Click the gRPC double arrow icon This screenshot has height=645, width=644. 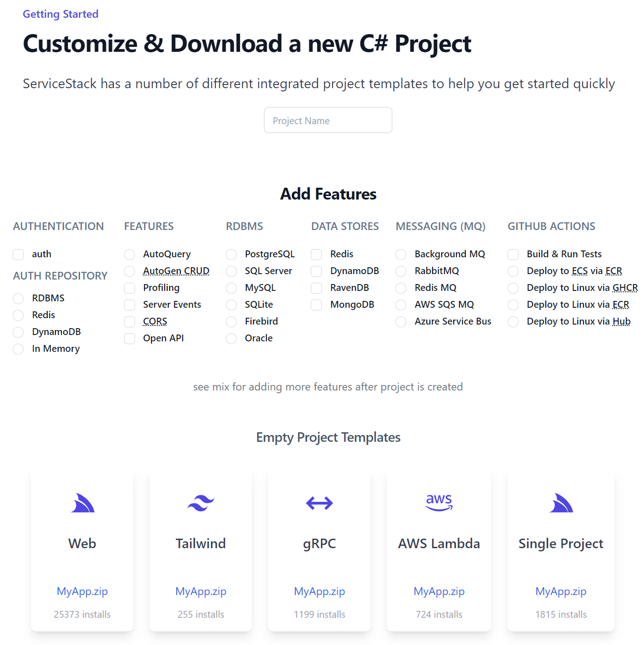(320, 503)
